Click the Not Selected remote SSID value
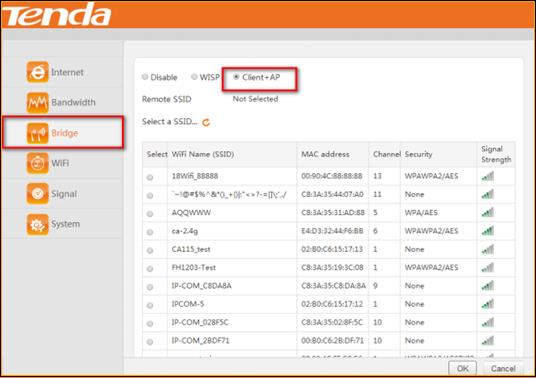Viewport: 536px width, 378px height. click(x=255, y=99)
